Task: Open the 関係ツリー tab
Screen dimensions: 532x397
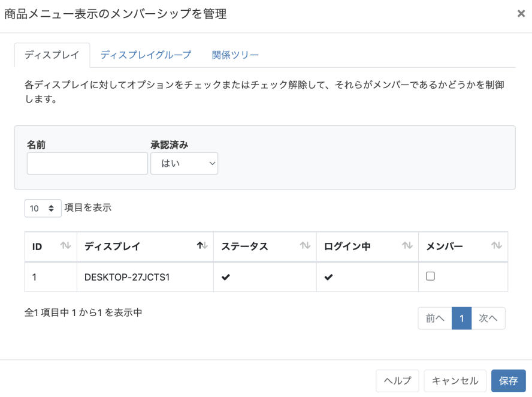Action: [235, 55]
